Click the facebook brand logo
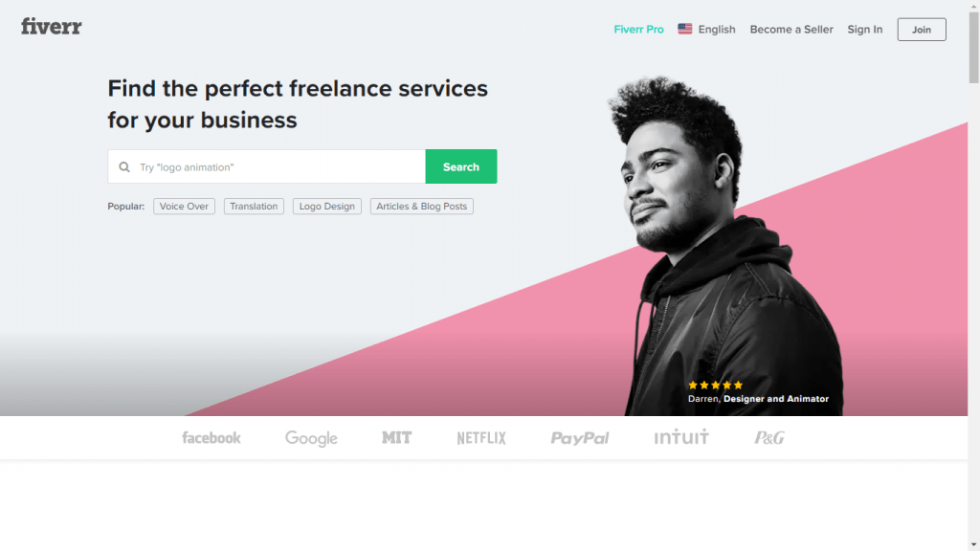 [x=212, y=438]
